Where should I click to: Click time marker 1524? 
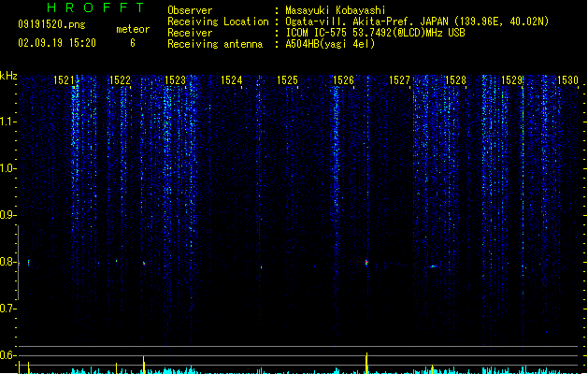point(232,80)
